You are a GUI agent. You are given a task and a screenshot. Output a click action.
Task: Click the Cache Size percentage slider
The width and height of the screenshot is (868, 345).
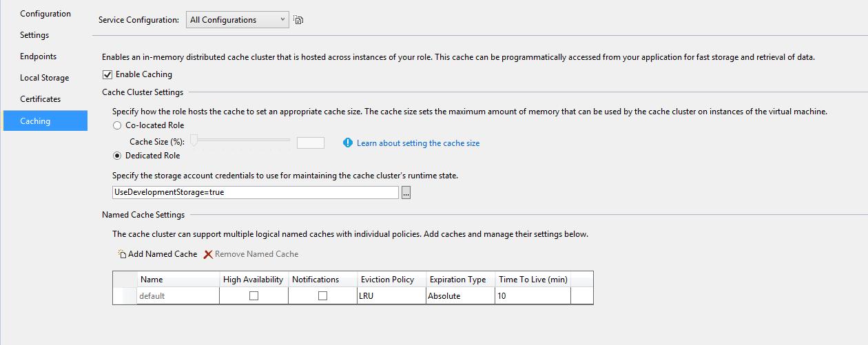point(241,140)
